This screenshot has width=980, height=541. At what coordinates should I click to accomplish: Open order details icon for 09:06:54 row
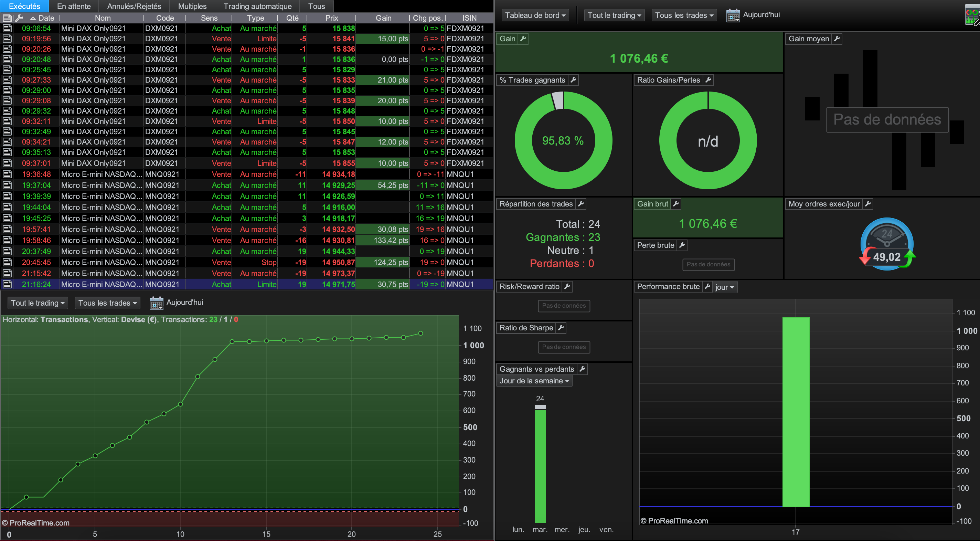pyautogui.click(x=7, y=29)
